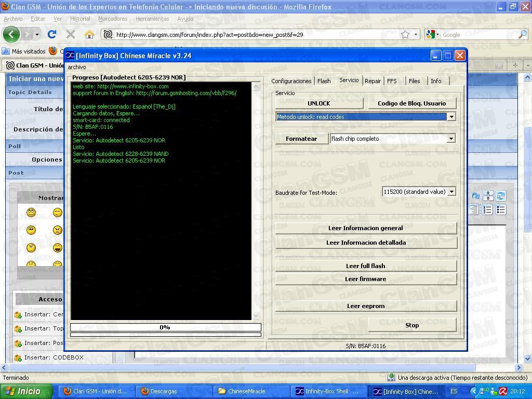The image size is (532, 399).
Task: Open Firefox Marcadores menu
Action: [113, 19]
